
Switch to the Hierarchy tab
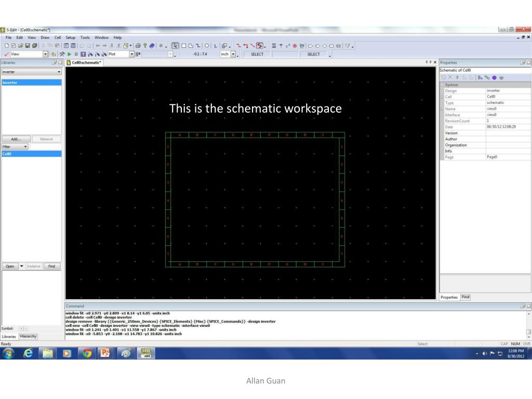pos(28,336)
